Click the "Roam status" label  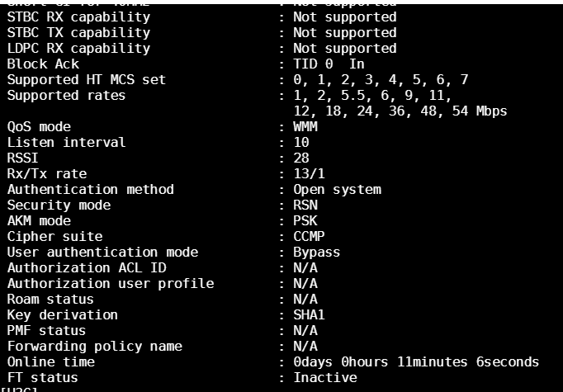click(x=50, y=299)
